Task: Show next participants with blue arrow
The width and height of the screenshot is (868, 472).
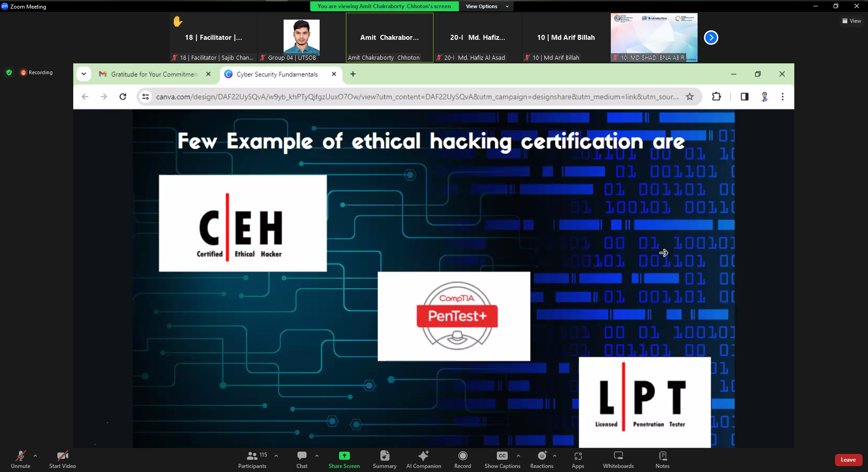Action: pyautogui.click(x=711, y=38)
